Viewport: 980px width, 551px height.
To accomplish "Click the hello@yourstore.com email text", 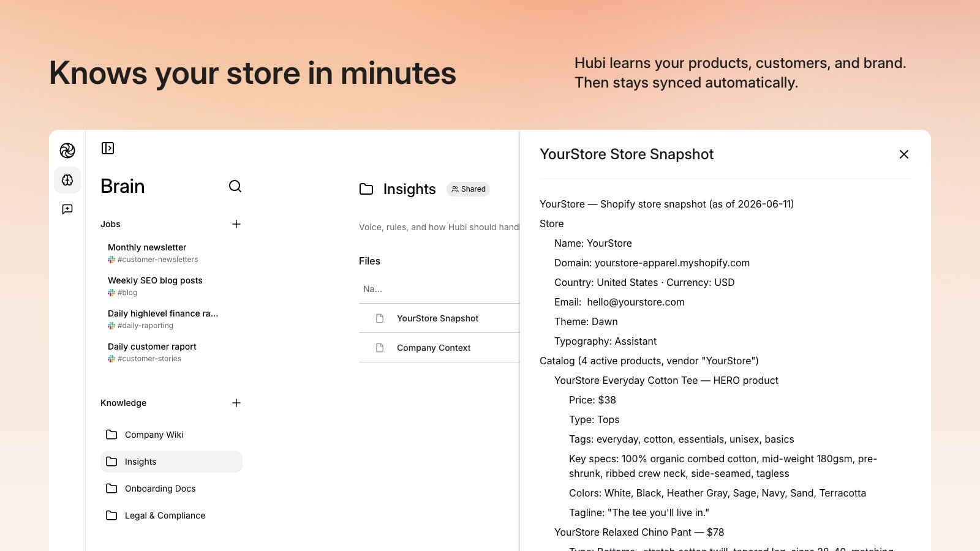I will click(x=636, y=302).
